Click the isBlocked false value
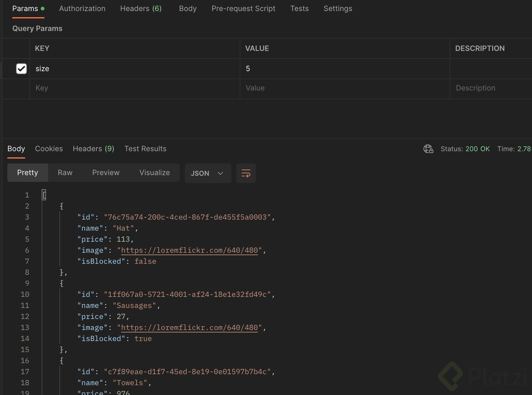Screen dimensions: 532x395 point(145,262)
